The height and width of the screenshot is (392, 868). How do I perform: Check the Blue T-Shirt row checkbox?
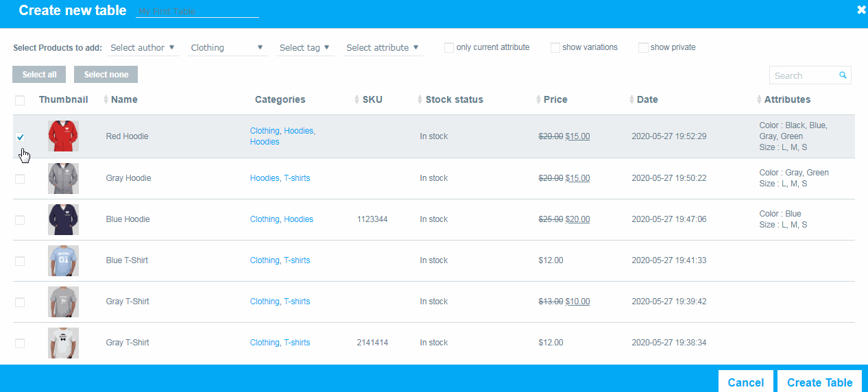tap(20, 261)
